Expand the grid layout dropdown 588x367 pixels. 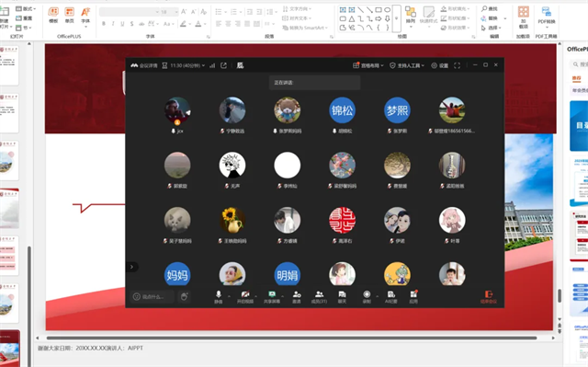tap(367, 65)
